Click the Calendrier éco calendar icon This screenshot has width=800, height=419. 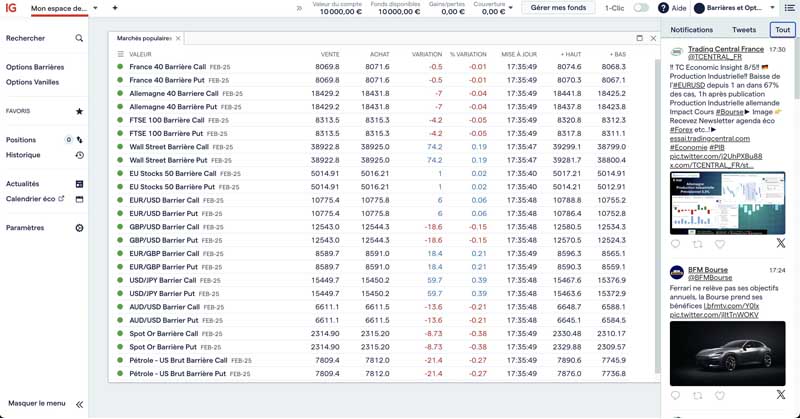79,199
